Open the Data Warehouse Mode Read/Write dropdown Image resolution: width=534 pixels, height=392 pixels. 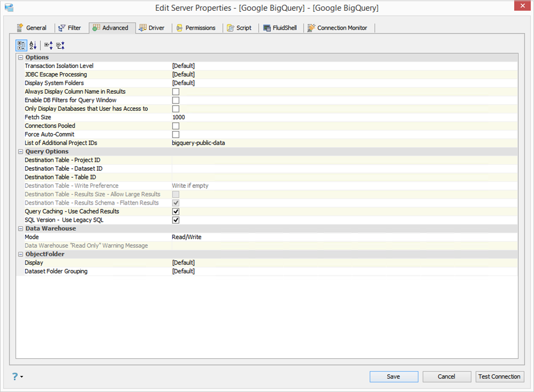[x=344, y=237]
